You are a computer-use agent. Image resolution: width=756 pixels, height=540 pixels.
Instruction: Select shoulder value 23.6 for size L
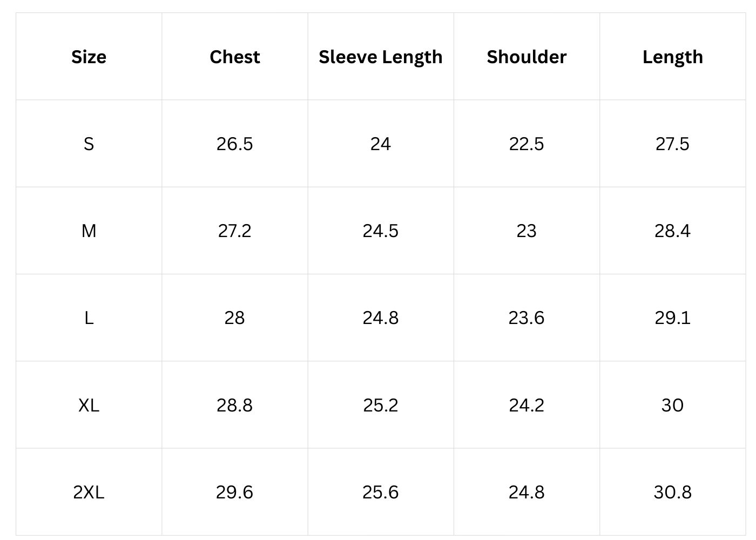coord(526,318)
